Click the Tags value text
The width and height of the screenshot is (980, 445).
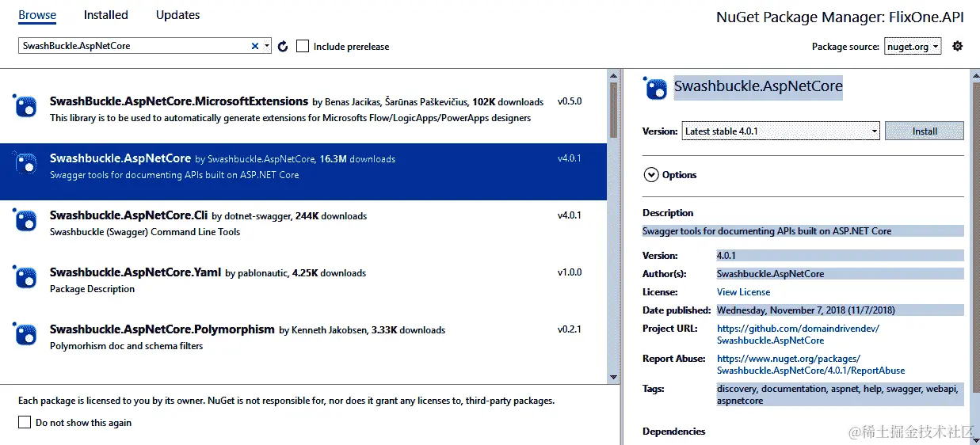click(x=838, y=394)
